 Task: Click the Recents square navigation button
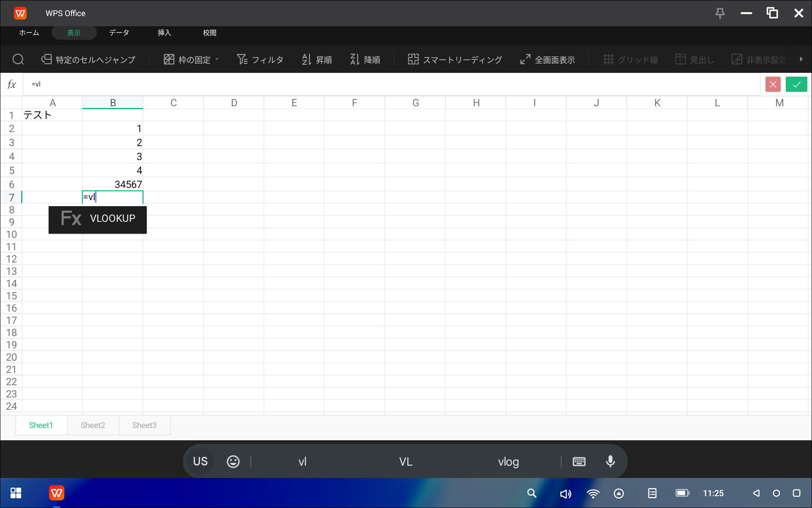tap(796, 493)
